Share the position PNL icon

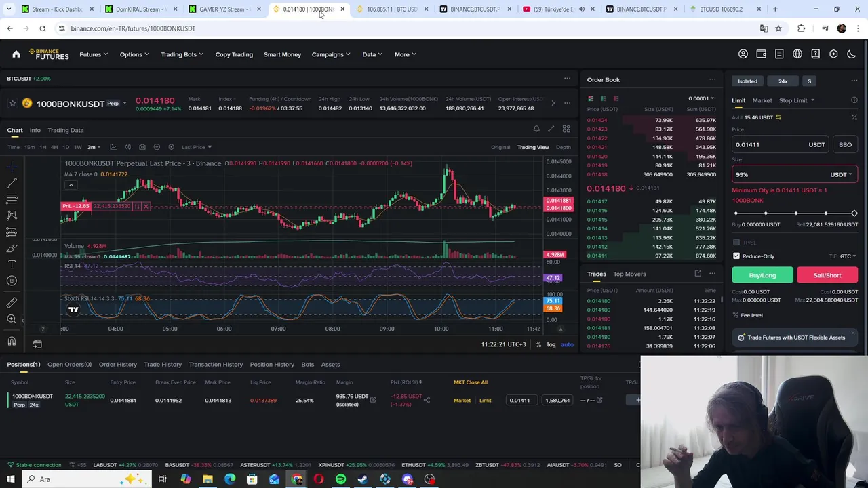pyautogui.click(x=427, y=400)
